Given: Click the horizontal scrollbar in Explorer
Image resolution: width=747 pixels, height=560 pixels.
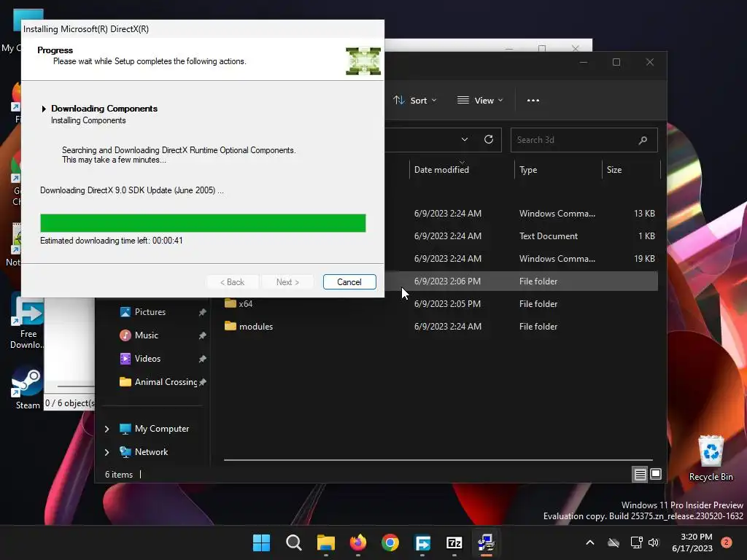Looking at the screenshot, I should click(x=438, y=460).
